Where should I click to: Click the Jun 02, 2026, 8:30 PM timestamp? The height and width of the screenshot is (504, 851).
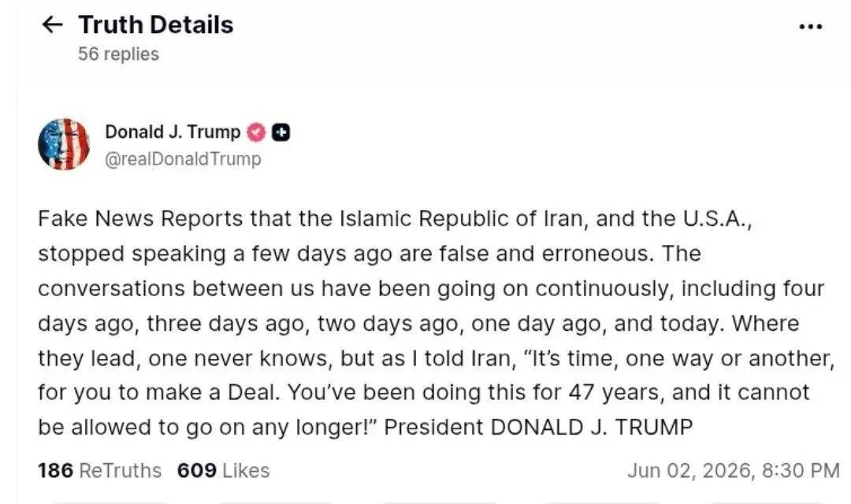tap(734, 470)
